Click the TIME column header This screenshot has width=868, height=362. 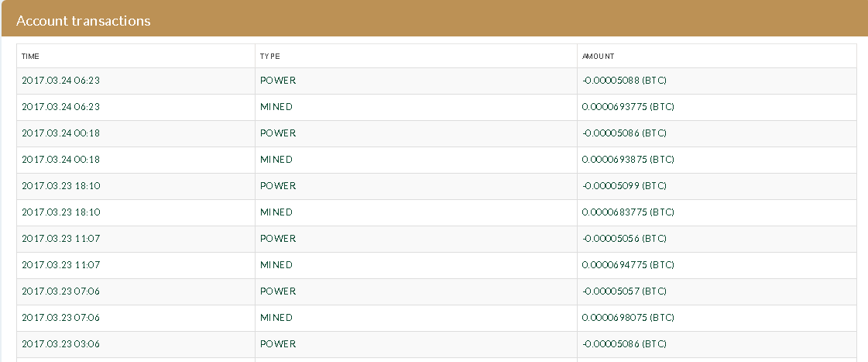tap(30, 57)
